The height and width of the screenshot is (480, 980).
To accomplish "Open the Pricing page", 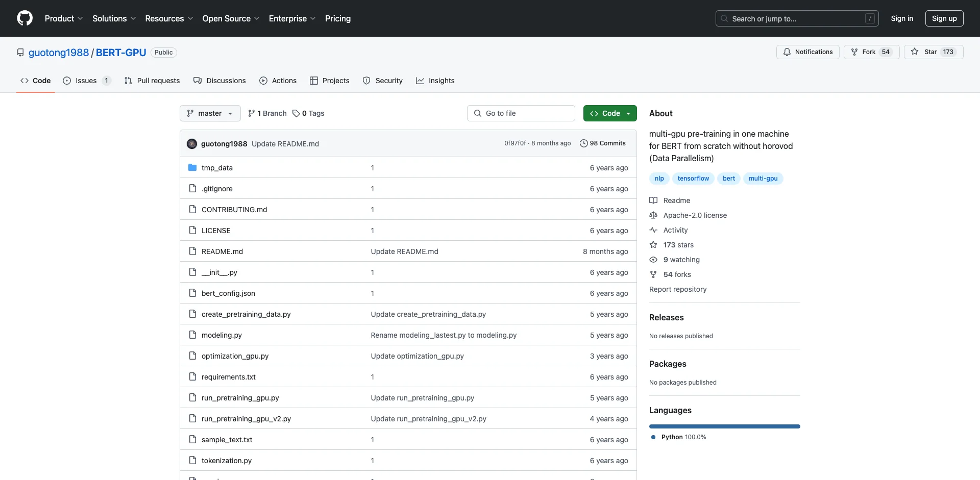I will point(338,18).
